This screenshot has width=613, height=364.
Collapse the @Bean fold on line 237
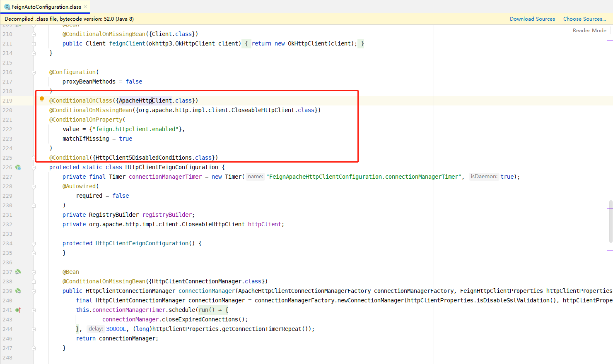click(x=34, y=272)
